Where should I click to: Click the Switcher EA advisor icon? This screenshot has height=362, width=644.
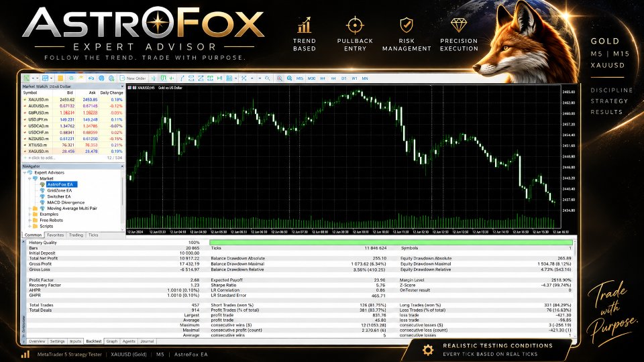click(x=42, y=196)
